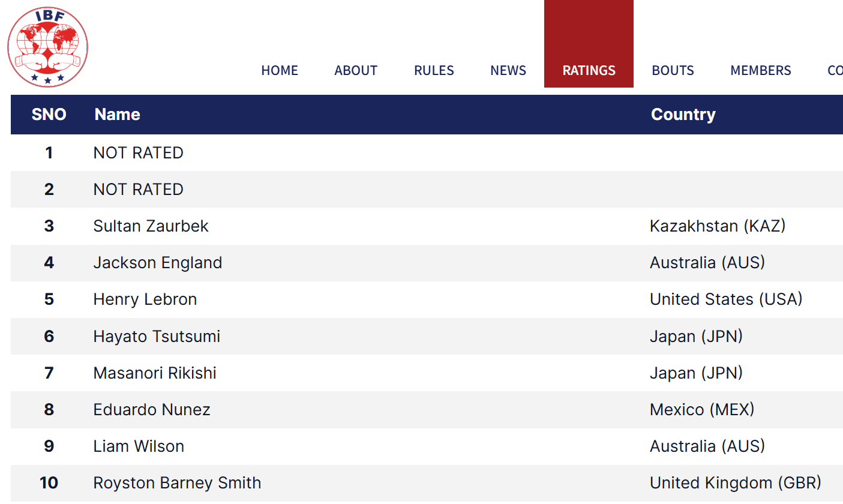Click the SNO column header

coord(49,115)
